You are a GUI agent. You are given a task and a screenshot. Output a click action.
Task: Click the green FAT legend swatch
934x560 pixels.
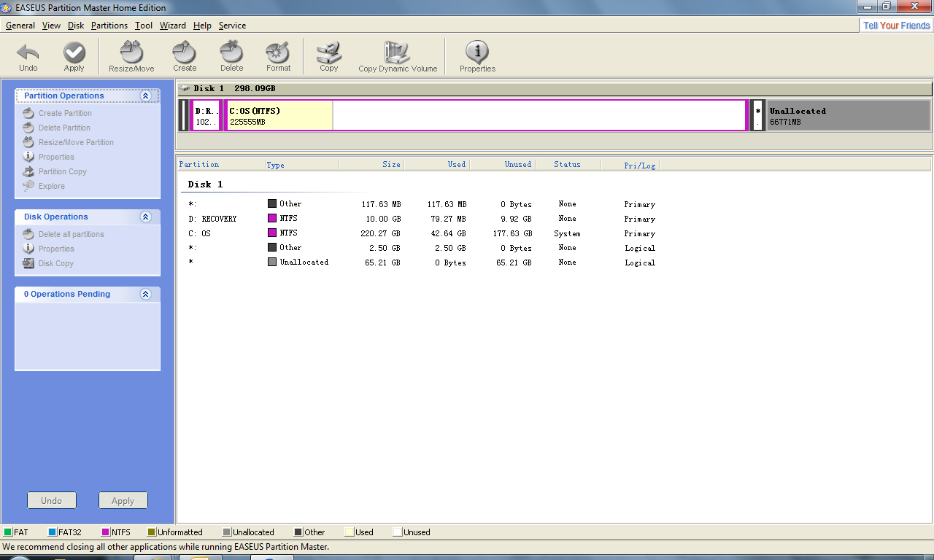8,532
